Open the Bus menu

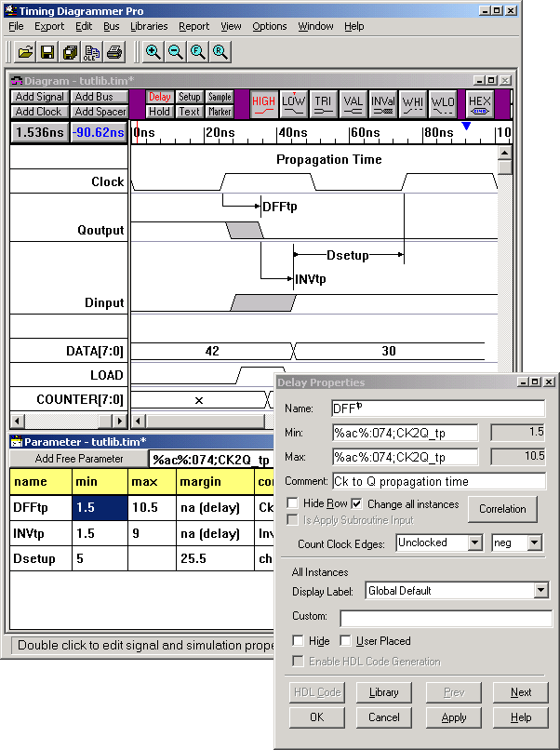point(111,26)
